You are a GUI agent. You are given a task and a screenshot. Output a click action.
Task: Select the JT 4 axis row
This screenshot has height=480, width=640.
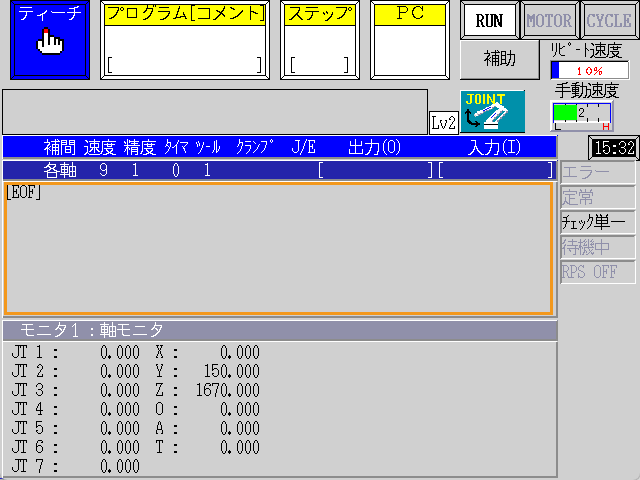pos(76,409)
